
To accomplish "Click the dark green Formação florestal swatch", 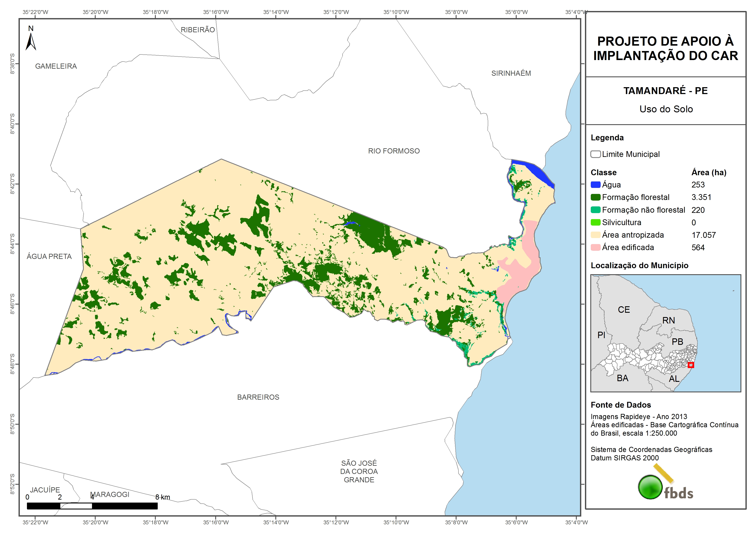I will (595, 197).
